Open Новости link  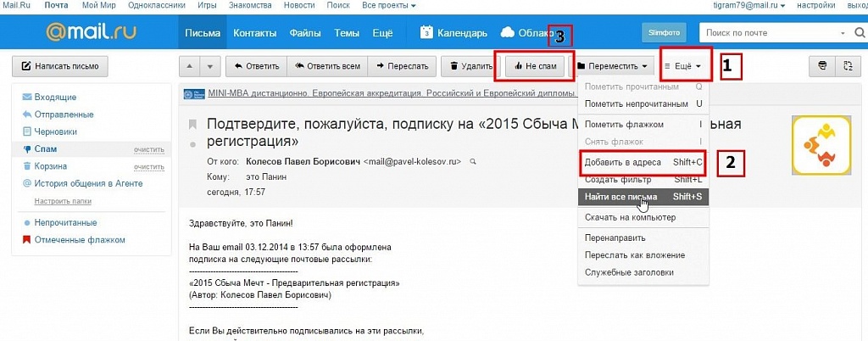tap(299, 6)
